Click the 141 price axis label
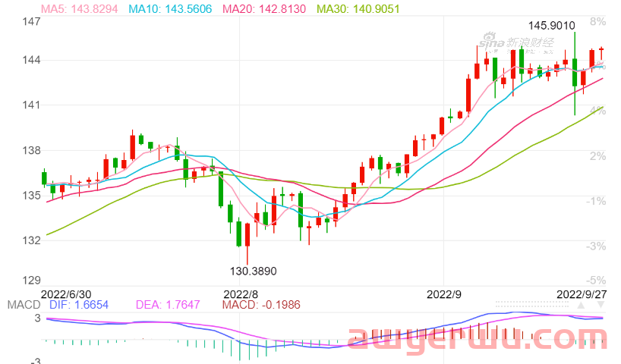Viewport: 621px width, 364px height. click(x=31, y=105)
